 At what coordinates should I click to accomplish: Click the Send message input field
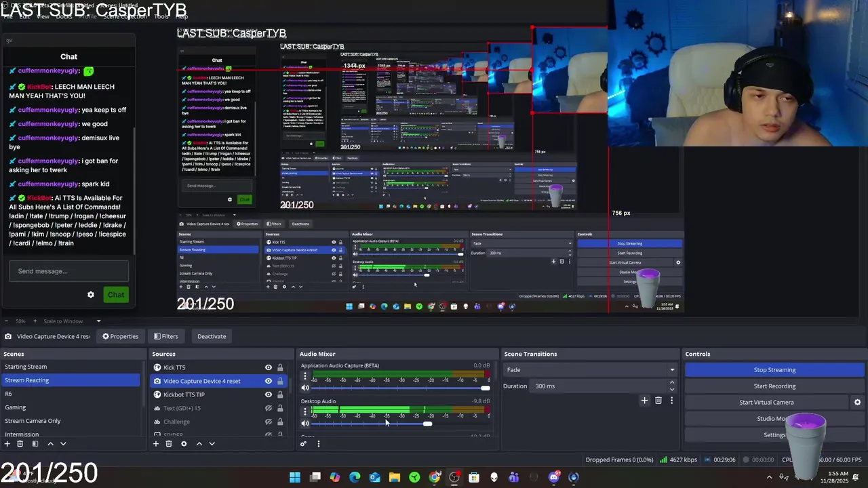[68, 271]
